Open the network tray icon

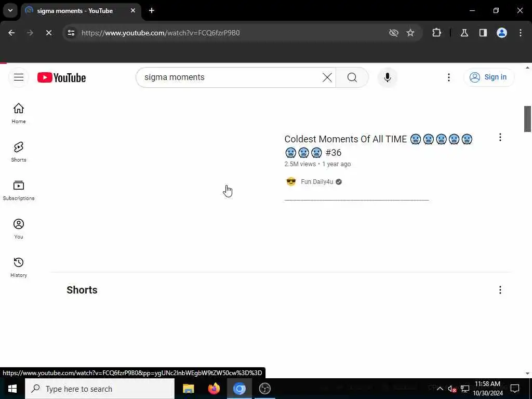point(465,389)
